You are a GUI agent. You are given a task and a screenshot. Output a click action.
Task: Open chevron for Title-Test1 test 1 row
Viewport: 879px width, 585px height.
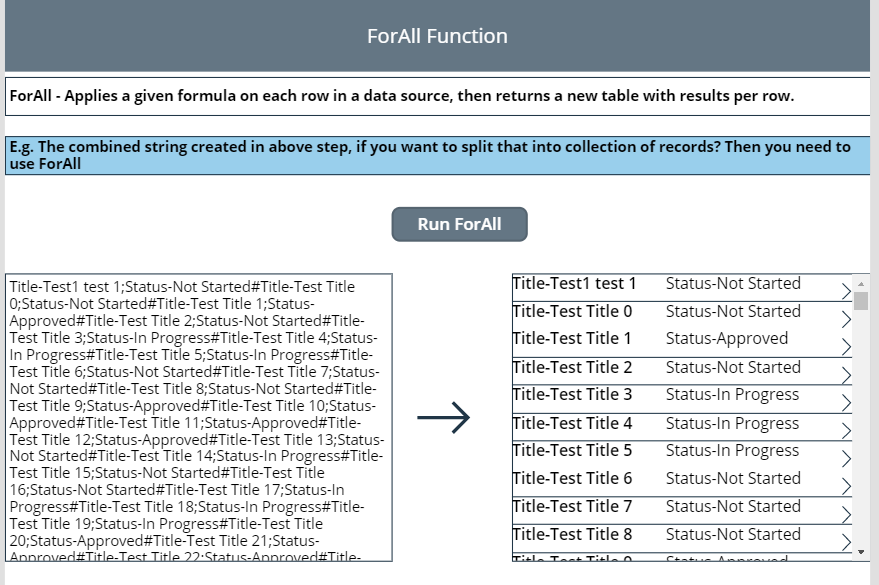[846, 291]
